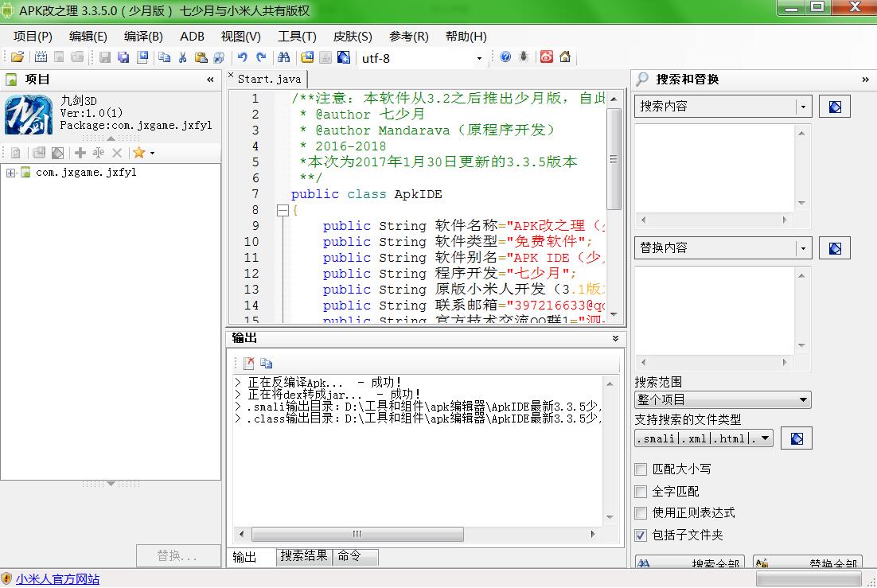Open the utf-8 encoding dropdown
877x588 pixels.
click(478, 58)
